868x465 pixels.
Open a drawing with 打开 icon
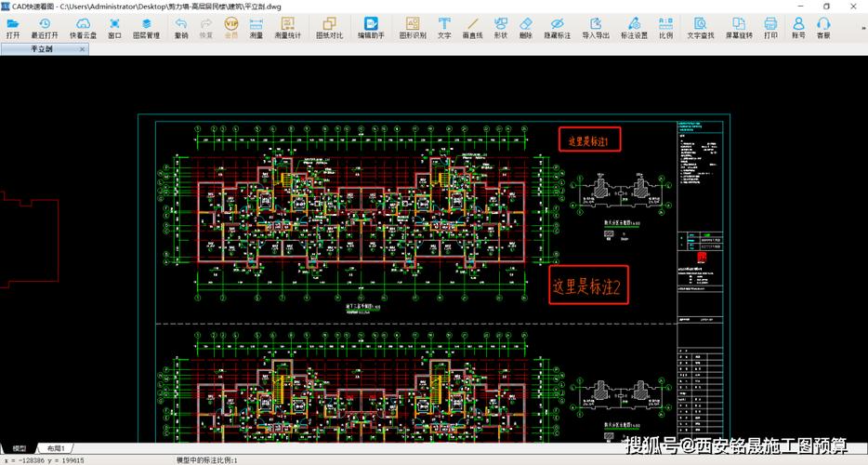[13, 28]
